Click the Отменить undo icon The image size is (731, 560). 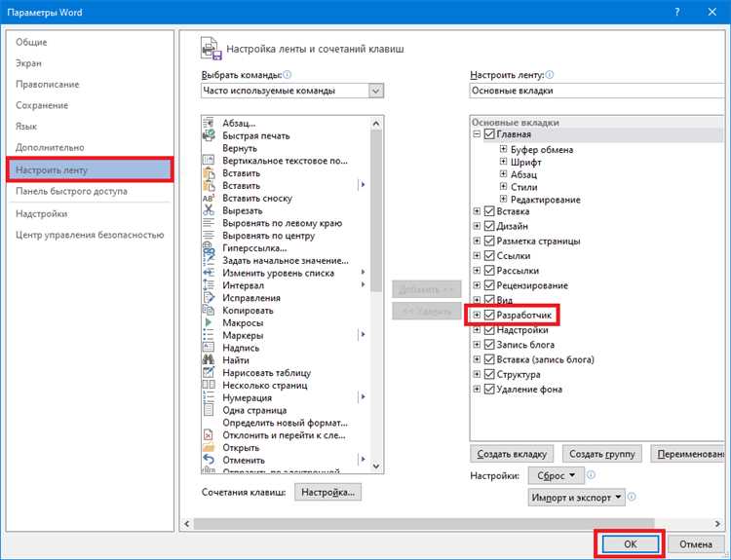coord(209,460)
